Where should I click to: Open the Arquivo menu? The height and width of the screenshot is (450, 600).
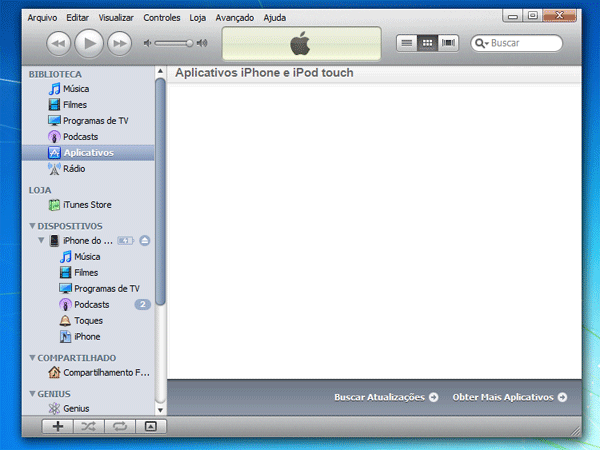[x=42, y=18]
